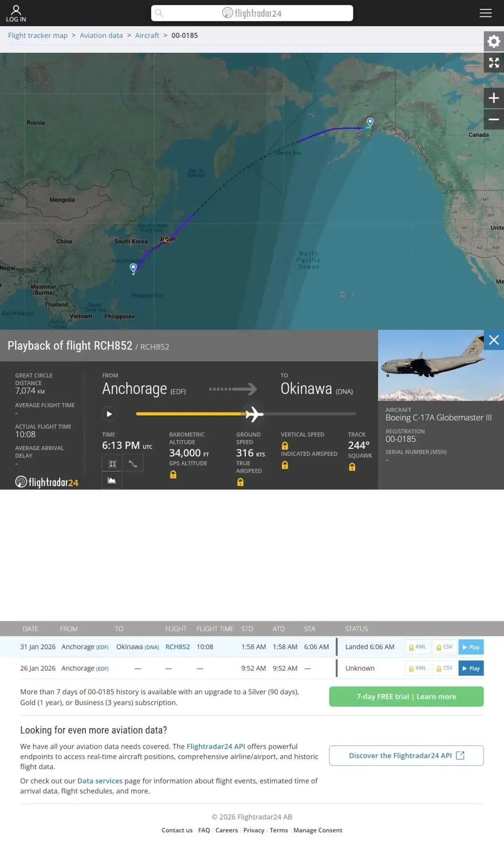Open Terms footer link

pyautogui.click(x=279, y=830)
